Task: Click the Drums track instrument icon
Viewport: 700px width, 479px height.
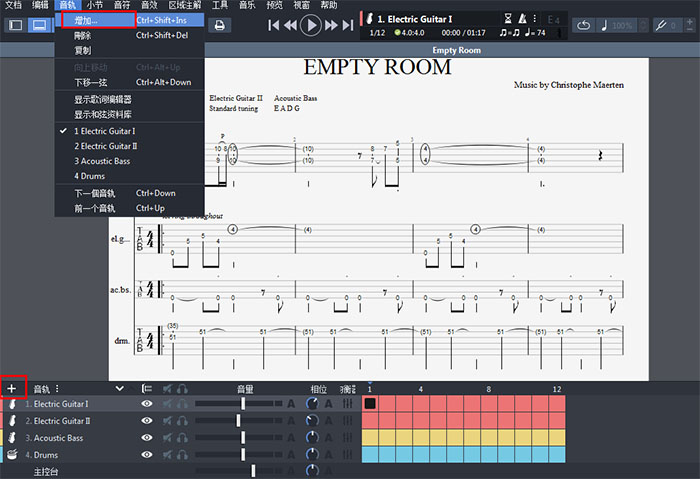Action: [x=12, y=455]
